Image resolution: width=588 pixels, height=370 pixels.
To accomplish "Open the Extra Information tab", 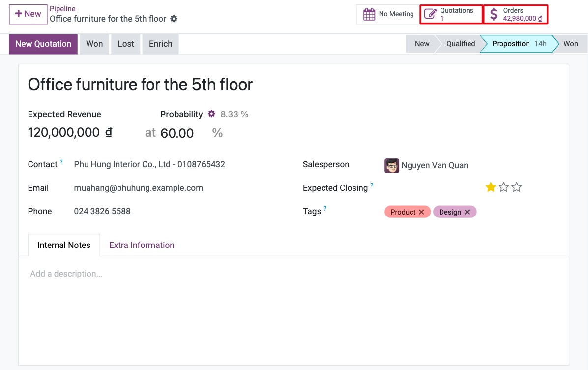I will tap(142, 245).
